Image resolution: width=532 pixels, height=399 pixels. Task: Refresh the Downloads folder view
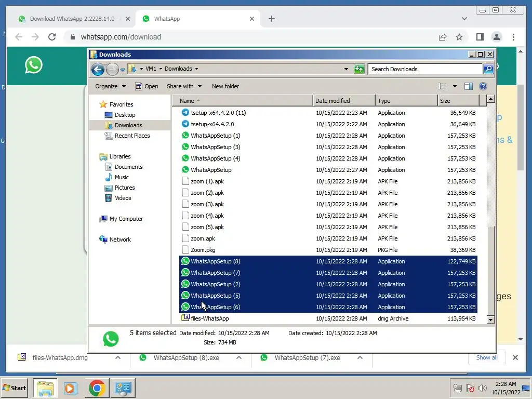coord(359,69)
